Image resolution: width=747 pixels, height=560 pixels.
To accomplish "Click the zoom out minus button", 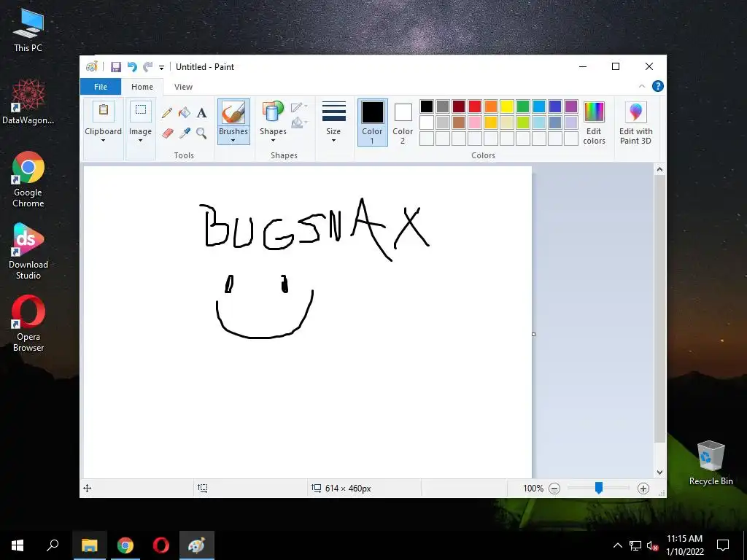I will [x=554, y=489].
